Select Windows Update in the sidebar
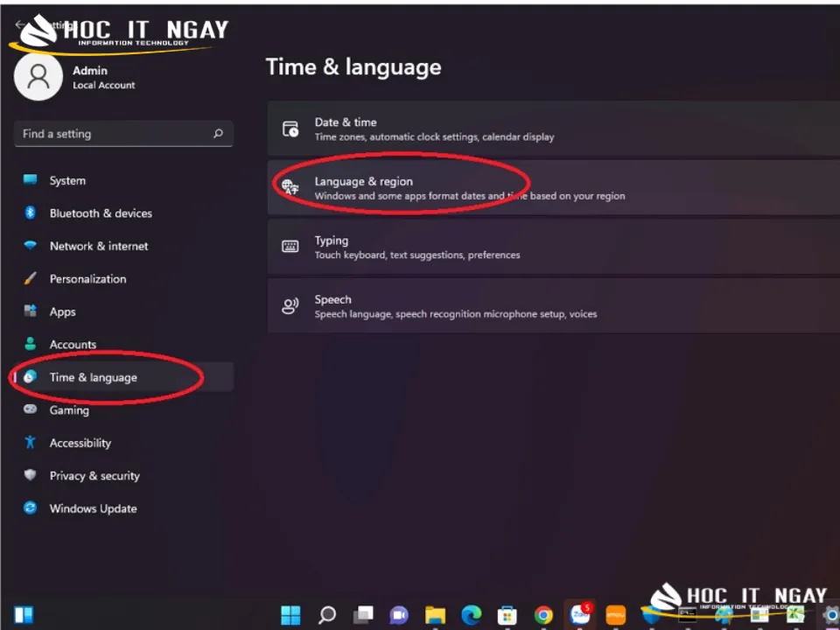Screen dimensions: 840x630 [123, 508]
